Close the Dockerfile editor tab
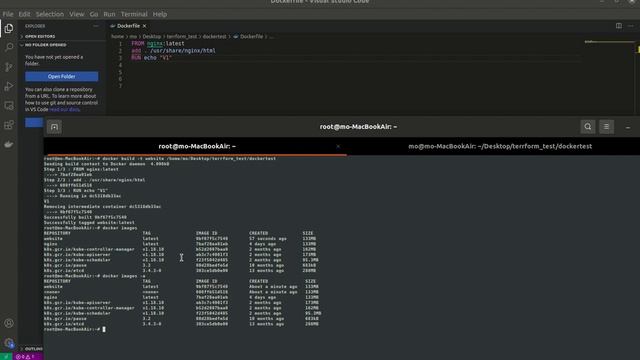The image size is (640, 360). tap(144, 26)
